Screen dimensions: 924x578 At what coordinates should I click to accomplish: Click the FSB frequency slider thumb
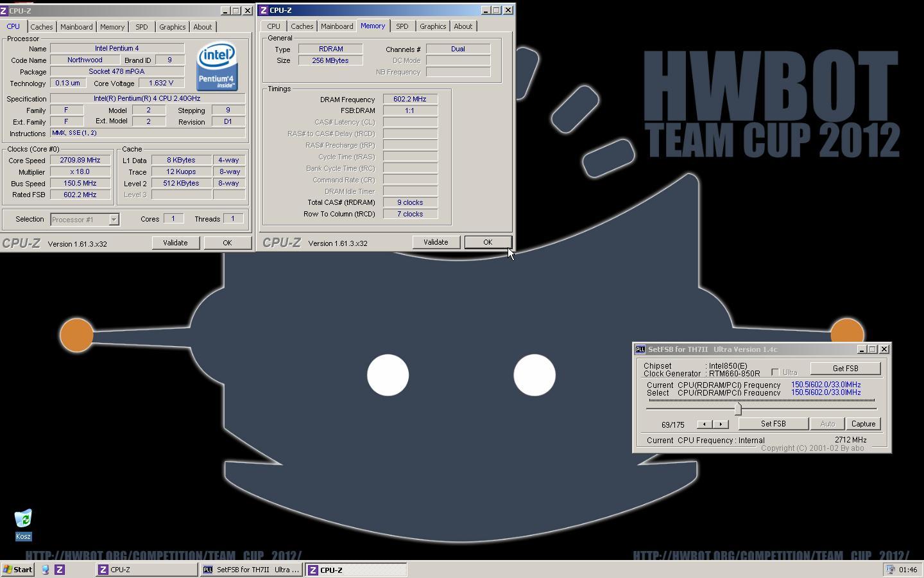click(x=738, y=408)
